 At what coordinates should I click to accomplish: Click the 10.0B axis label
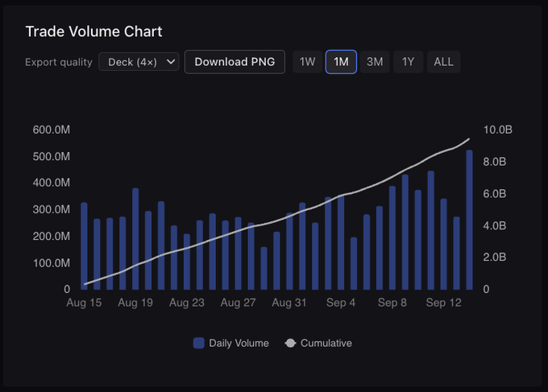point(498,130)
